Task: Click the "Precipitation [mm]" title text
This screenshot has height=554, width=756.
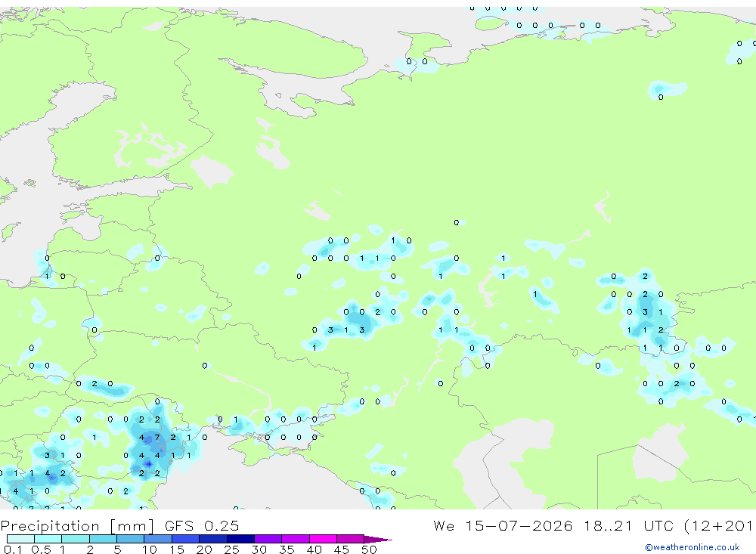Action: click(77, 525)
